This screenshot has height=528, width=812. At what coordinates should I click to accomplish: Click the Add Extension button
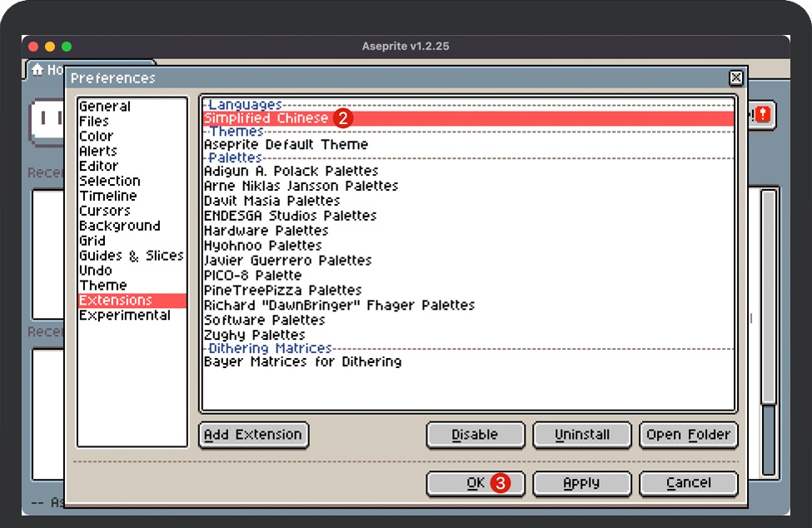[x=253, y=435]
